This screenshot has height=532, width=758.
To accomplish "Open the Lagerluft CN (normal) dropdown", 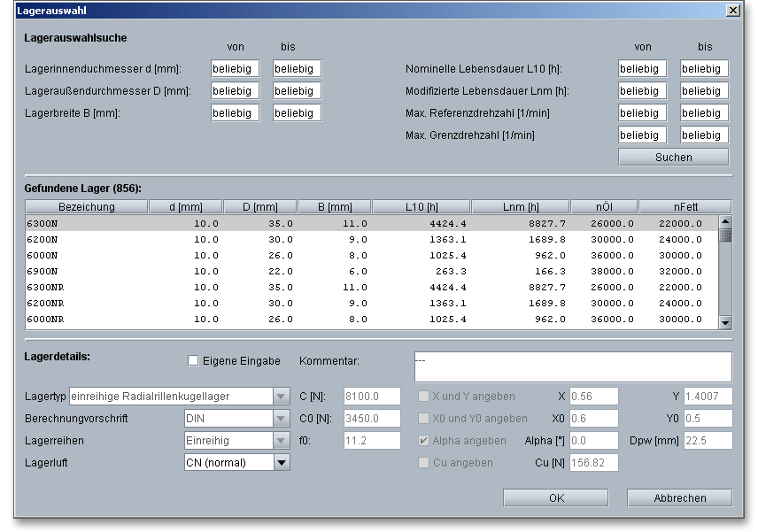I will tap(281, 462).
